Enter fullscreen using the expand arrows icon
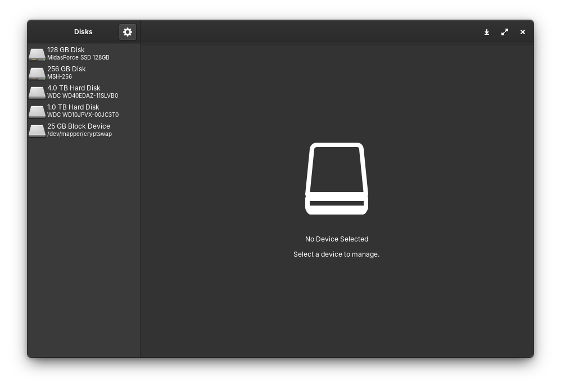This screenshot has height=392, width=561. click(x=504, y=32)
